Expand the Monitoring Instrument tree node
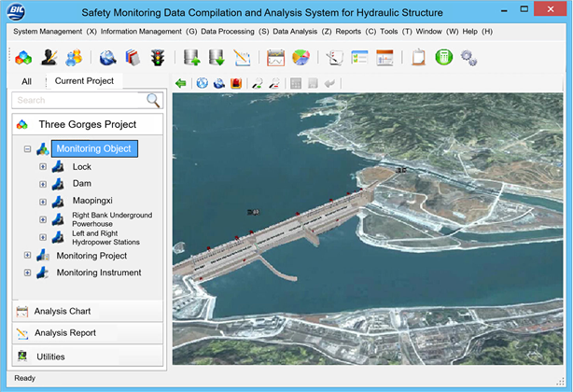Image resolution: width=573 pixels, height=392 pixels. pyautogui.click(x=27, y=273)
